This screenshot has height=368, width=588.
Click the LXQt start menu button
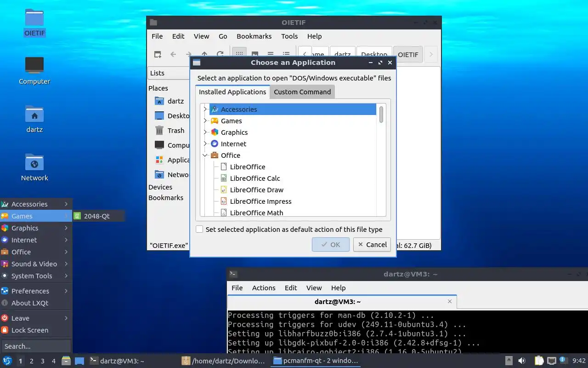(7, 361)
